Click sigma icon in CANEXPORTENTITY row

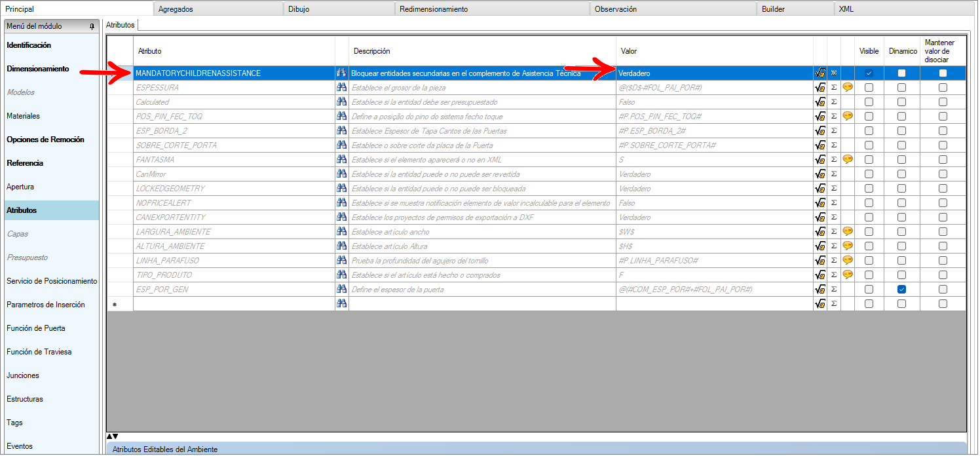[834, 218]
